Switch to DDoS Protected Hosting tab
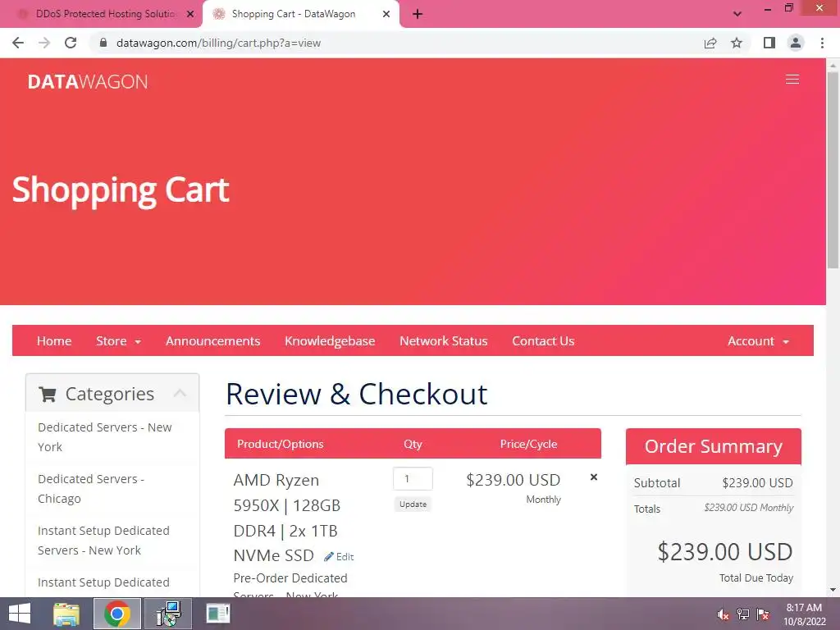This screenshot has width=840, height=630. click(x=105, y=15)
